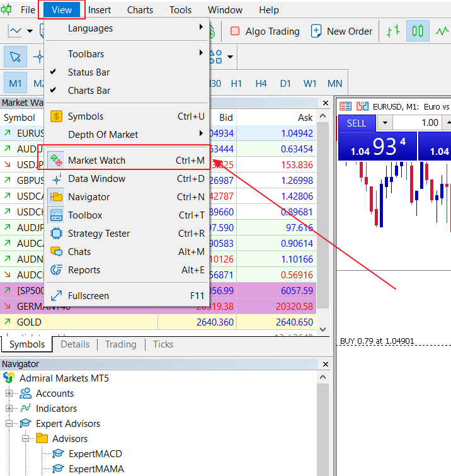Switch to W1 timeframe
Image resolution: width=451 pixels, height=476 pixels.
pos(310,84)
